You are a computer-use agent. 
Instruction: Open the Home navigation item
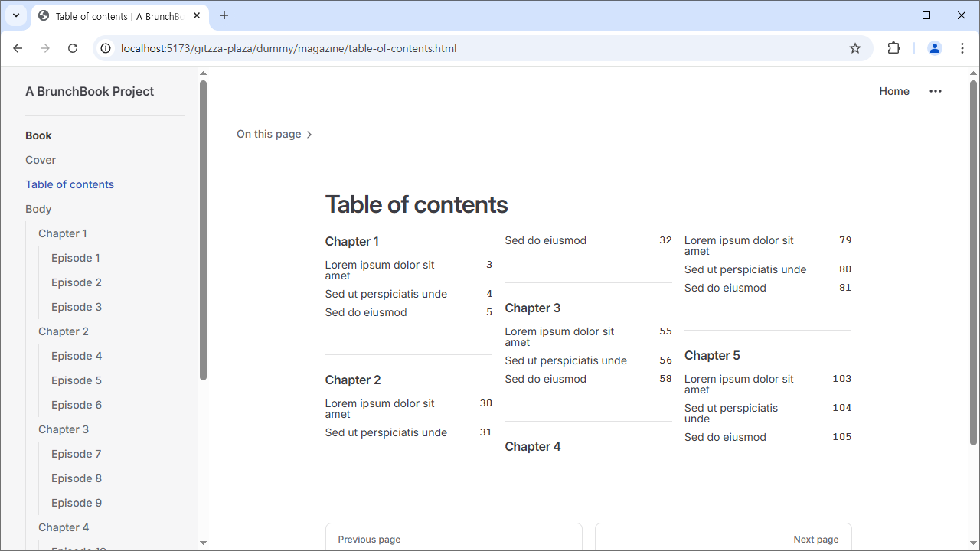point(893,91)
